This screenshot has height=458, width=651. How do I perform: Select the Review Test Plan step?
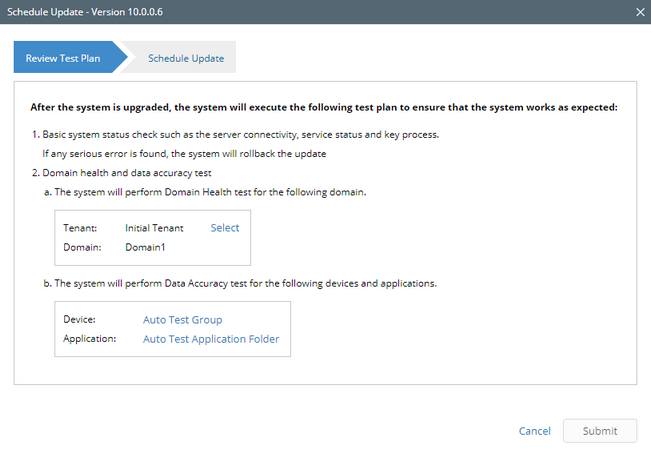coord(63,58)
